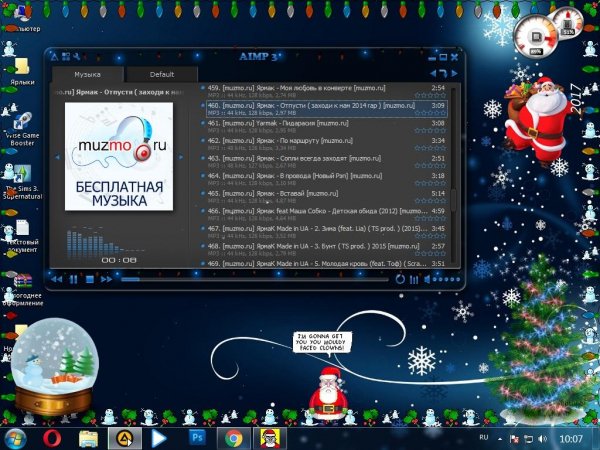Stop playback in AIMP
The image size is (600, 450).
[90, 279]
